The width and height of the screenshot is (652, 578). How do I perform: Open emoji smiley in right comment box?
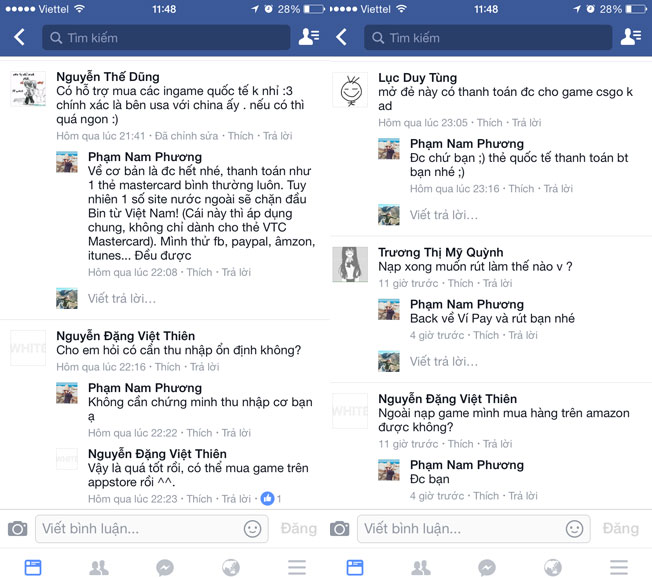coord(574,529)
